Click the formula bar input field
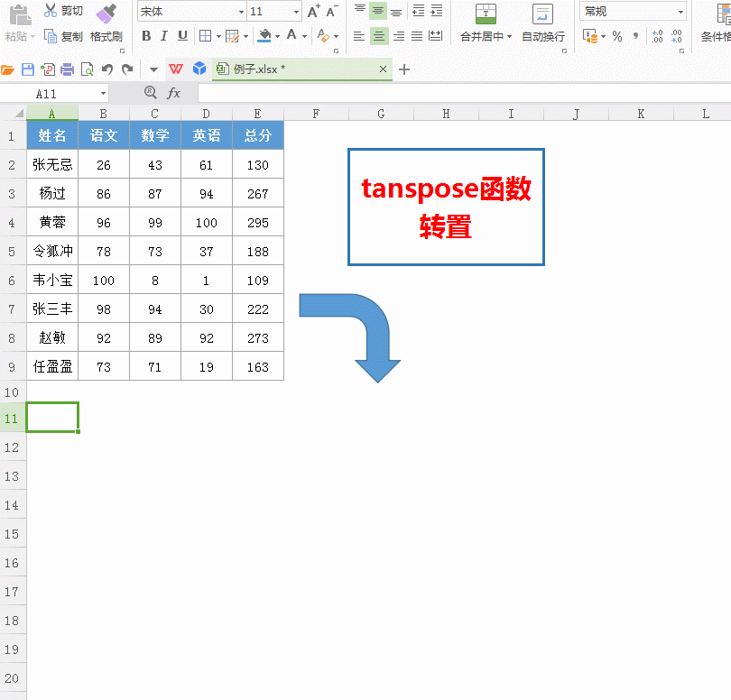 pos(465,93)
